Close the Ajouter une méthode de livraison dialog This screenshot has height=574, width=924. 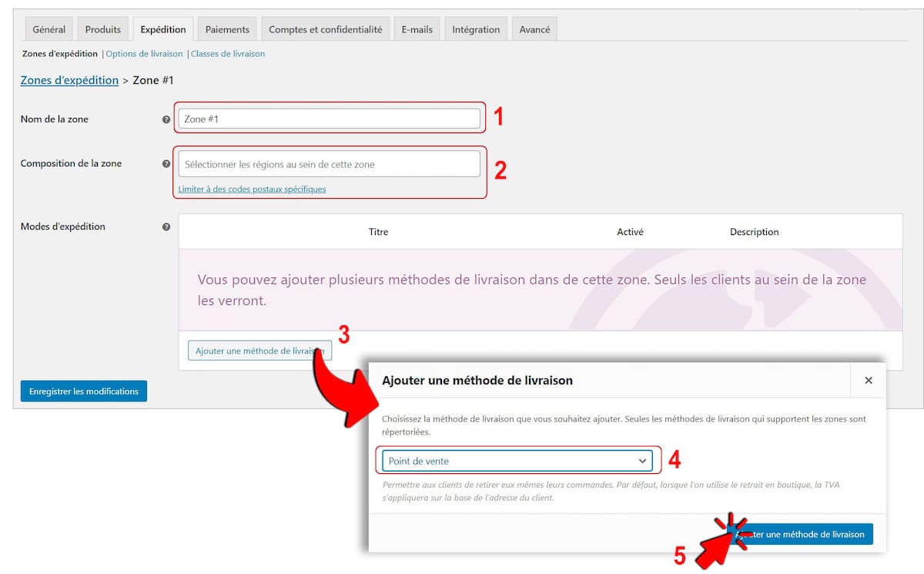tap(868, 381)
